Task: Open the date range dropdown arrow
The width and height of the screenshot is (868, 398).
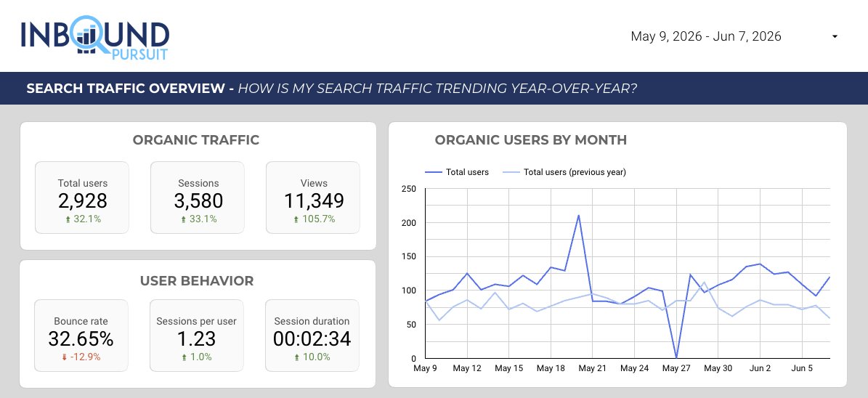Action: (x=835, y=36)
